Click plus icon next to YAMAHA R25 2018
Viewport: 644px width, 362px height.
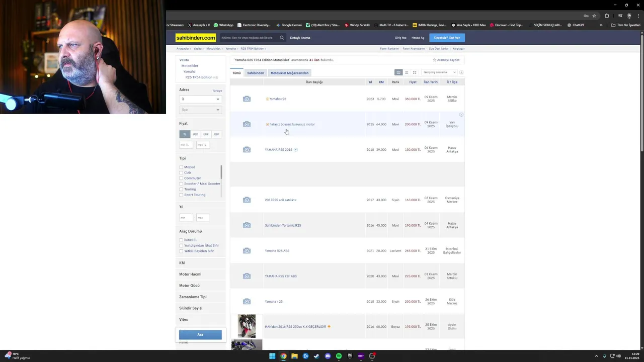tap(295, 149)
